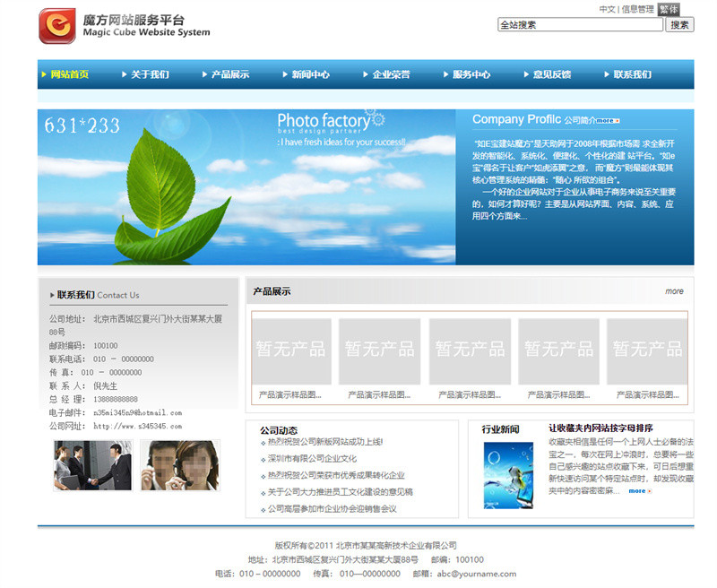717x588 pixels.
Task: Click the green leaf Photo factory banner
Action: [x=246, y=187]
